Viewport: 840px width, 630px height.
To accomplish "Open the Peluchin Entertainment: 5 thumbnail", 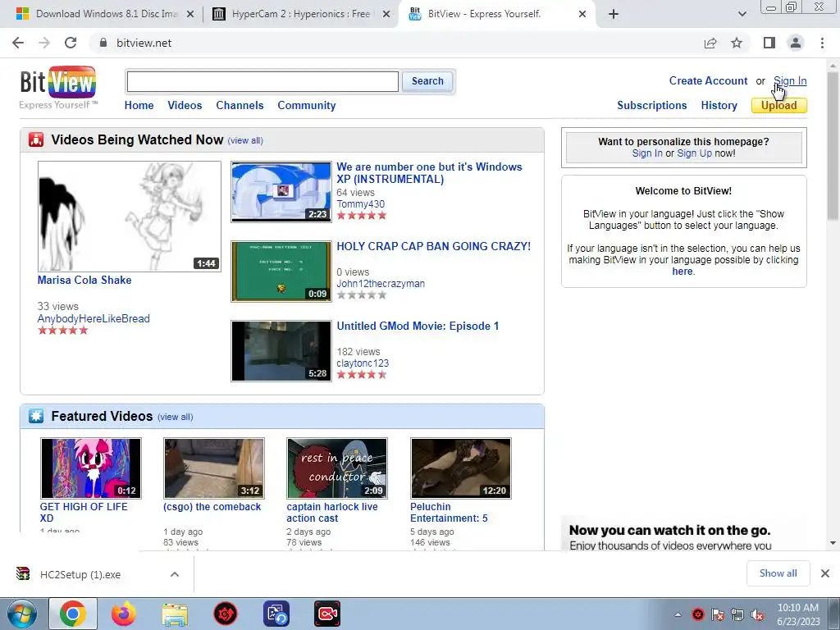I will point(461,468).
